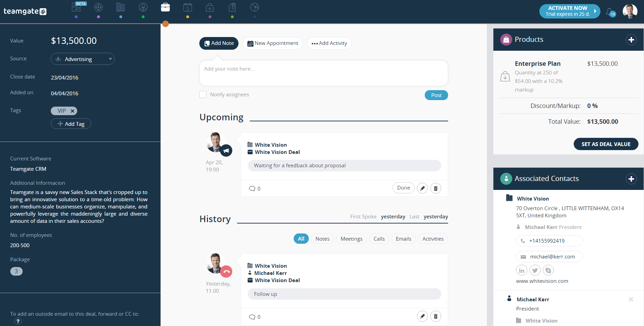Viewport: 644px width, 326px height.
Task: Open Michael Kerr's Twitter profile icon
Action: pyautogui.click(x=535, y=270)
